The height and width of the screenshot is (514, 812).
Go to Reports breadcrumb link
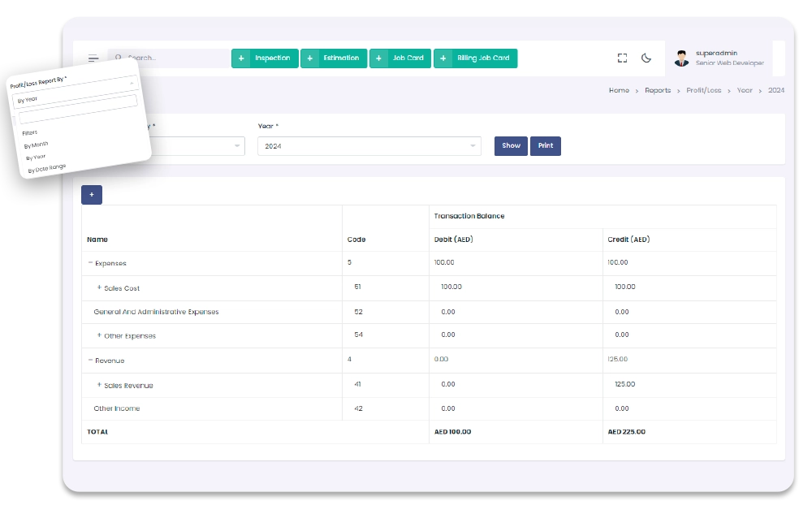click(657, 90)
